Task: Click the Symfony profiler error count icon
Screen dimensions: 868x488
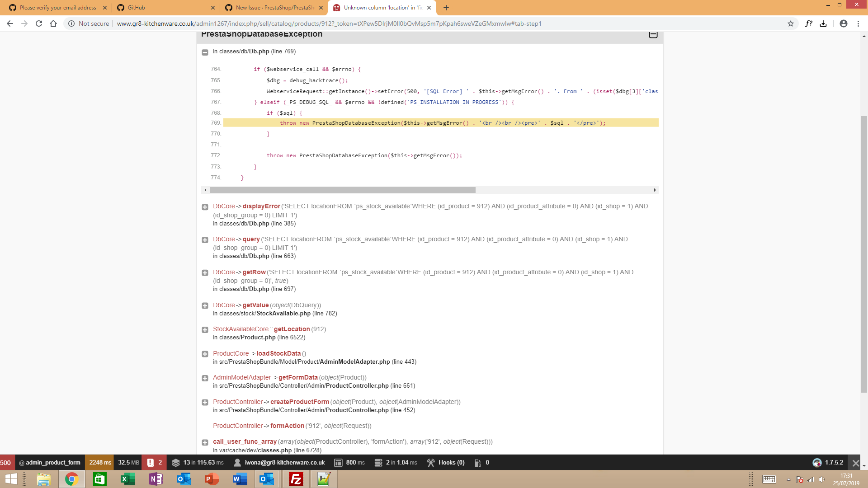Action: coord(151,462)
